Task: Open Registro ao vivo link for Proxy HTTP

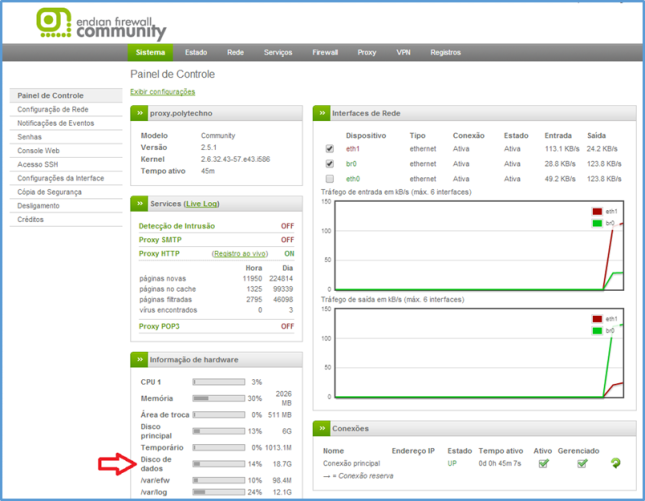Action: pos(240,254)
